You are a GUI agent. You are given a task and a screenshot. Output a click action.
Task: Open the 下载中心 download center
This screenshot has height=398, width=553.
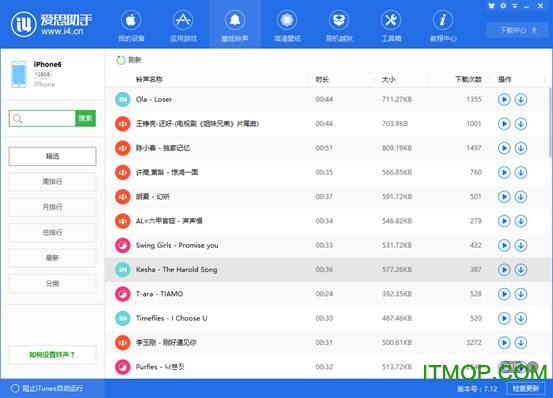(x=517, y=30)
